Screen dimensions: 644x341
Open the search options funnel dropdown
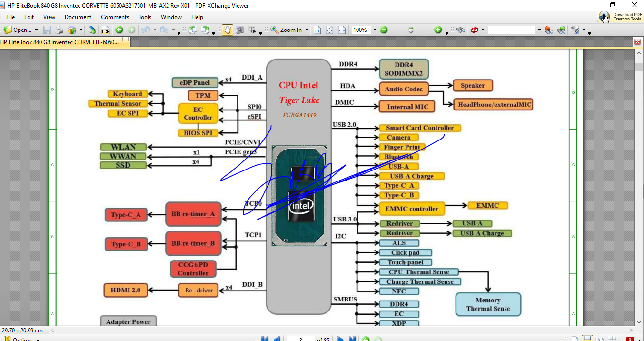click(584, 30)
